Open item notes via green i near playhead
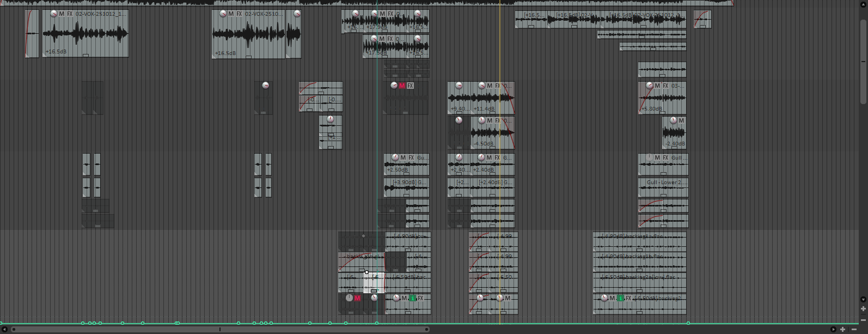Image resolution: width=868 pixels, height=334 pixels. pyautogui.click(x=412, y=298)
